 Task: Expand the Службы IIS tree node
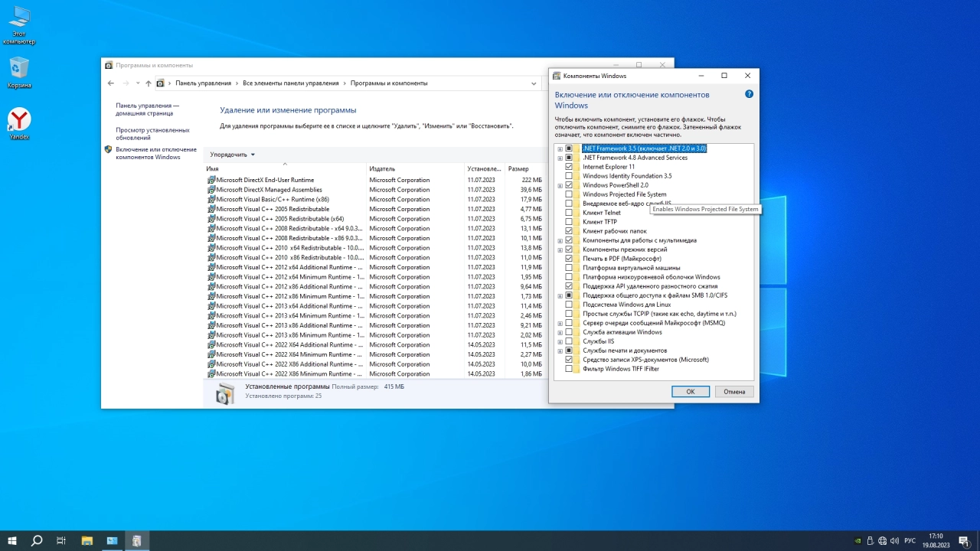(x=560, y=341)
